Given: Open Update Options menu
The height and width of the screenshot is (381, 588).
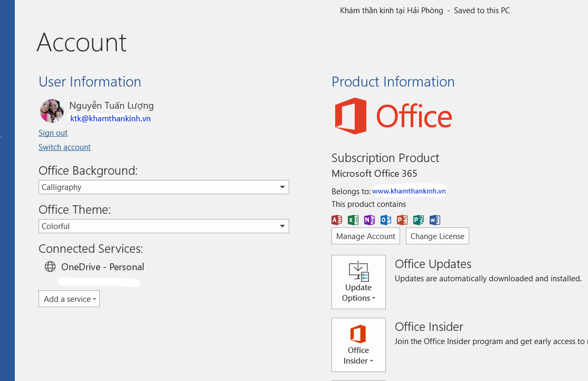Looking at the screenshot, I should (x=358, y=282).
